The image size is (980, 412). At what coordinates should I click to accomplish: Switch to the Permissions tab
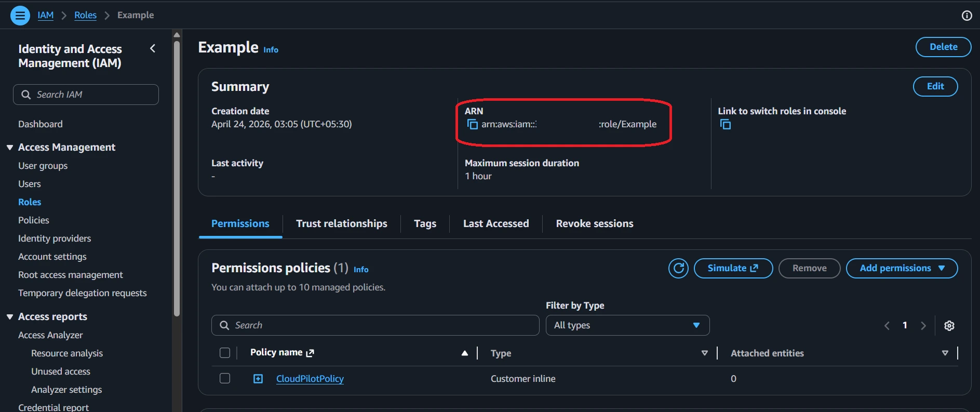tap(240, 223)
